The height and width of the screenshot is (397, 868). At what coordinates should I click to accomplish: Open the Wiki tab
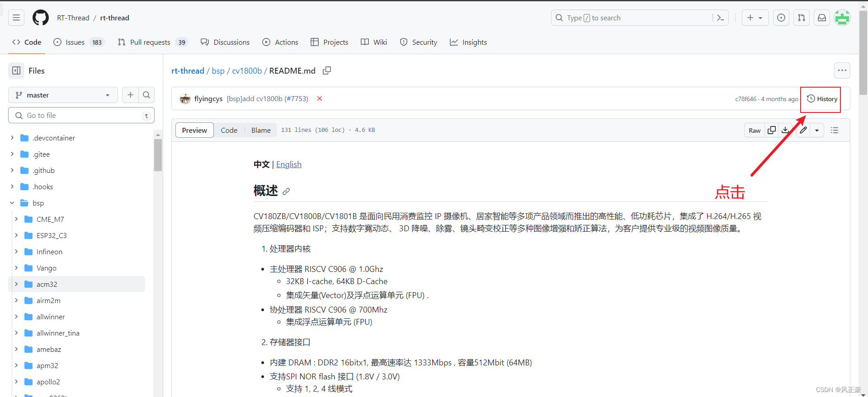coord(374,42)
